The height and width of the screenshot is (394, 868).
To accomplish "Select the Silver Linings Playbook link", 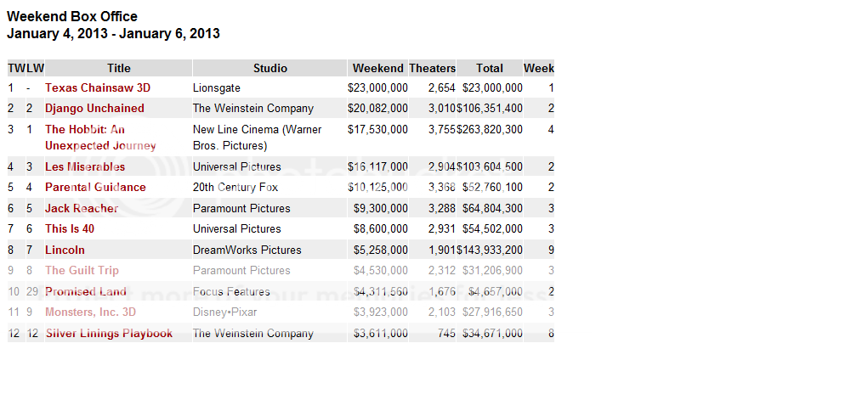I will click(109, 334).
